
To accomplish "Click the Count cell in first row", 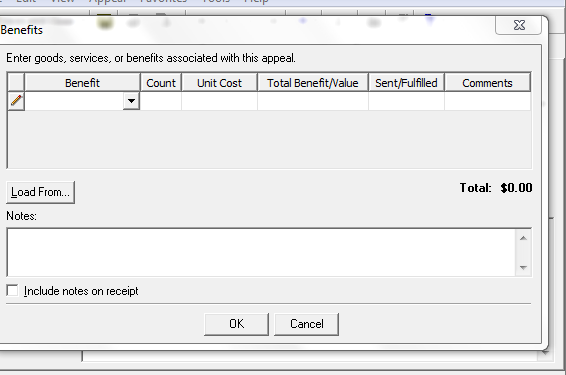I will (161, 101).
